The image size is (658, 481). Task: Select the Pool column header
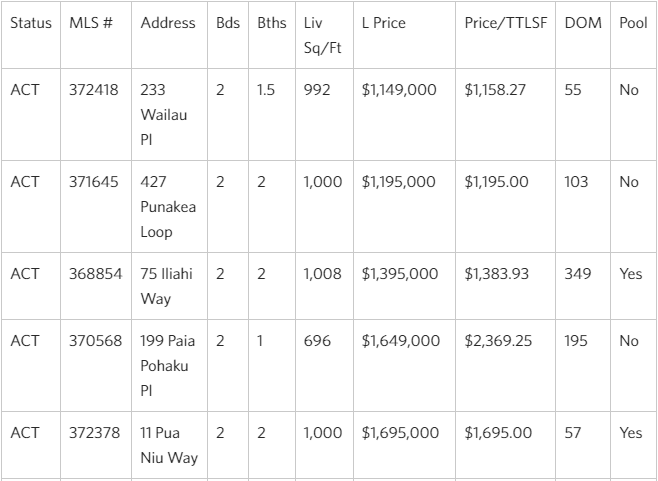tap(633, 23)
